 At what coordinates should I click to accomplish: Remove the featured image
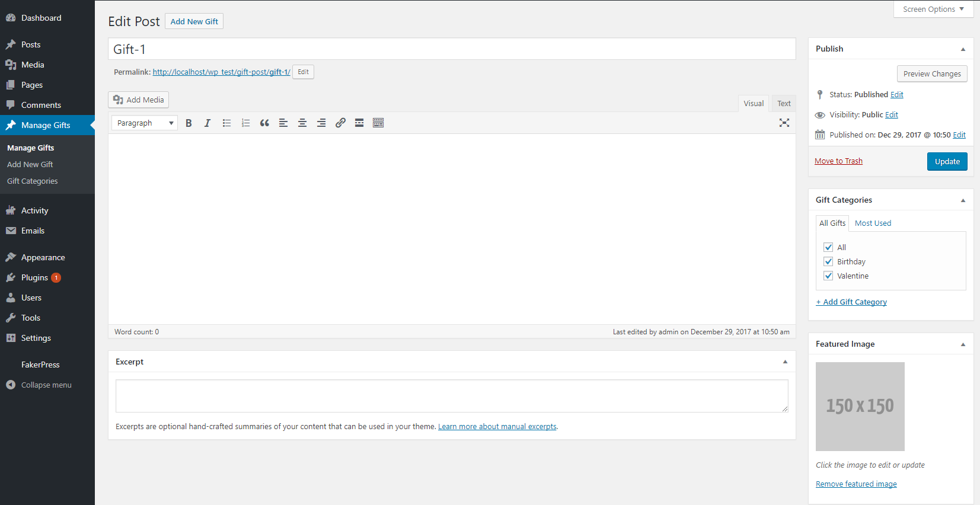pos(856,484)
